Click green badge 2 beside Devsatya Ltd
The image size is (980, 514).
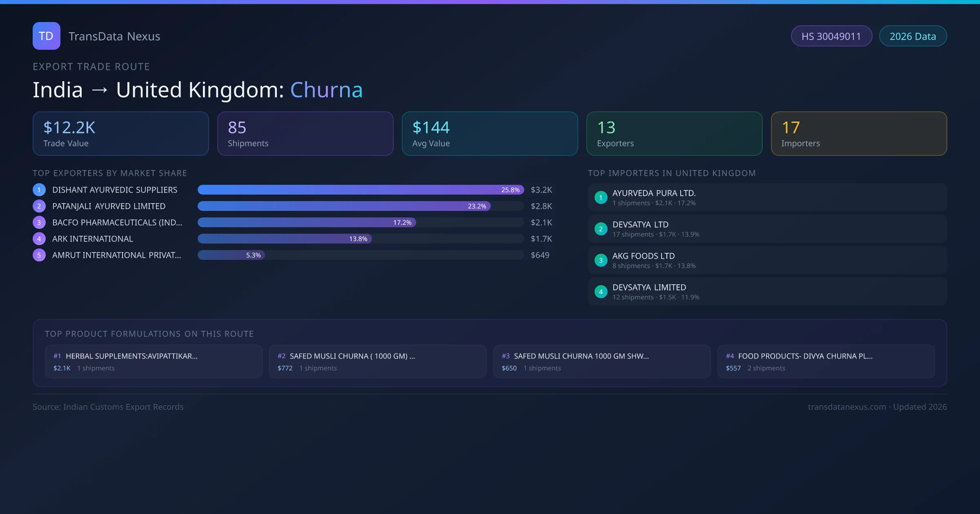click(x=601, y=229)
